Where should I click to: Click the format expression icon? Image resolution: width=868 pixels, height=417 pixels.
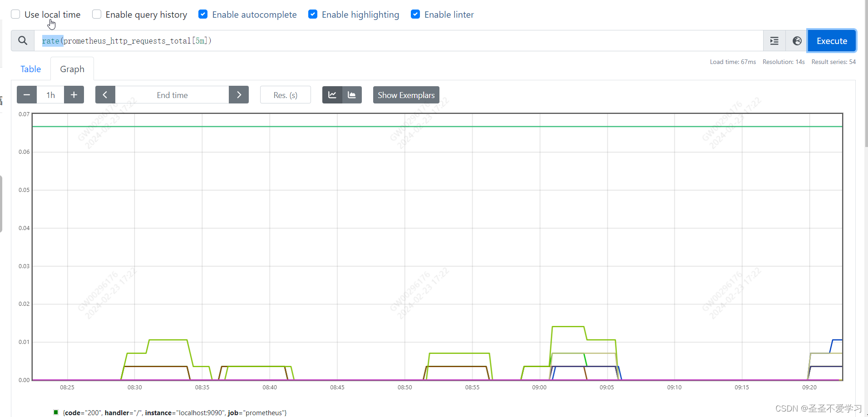pyautogui.click(x=774, y=41)
